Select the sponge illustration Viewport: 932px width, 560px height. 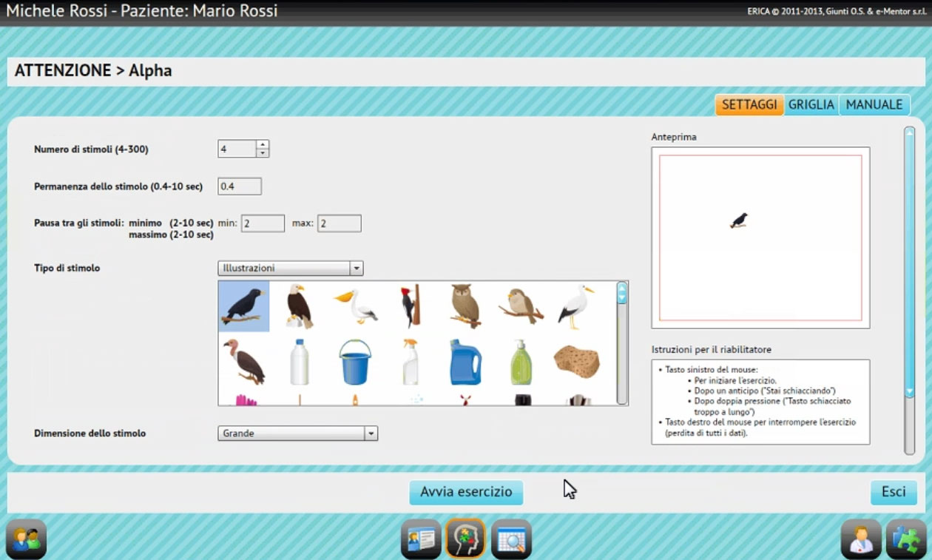point(576,362)
